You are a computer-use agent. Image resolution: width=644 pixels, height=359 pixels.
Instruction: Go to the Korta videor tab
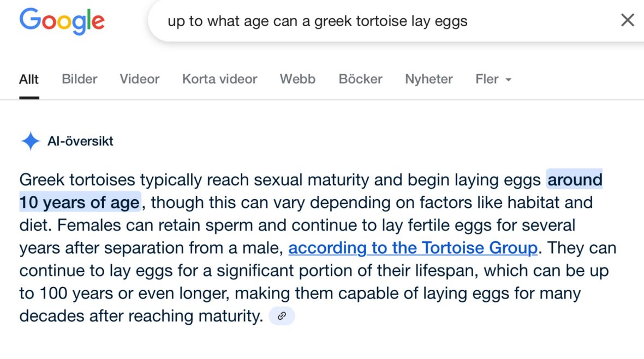[219, 79]
